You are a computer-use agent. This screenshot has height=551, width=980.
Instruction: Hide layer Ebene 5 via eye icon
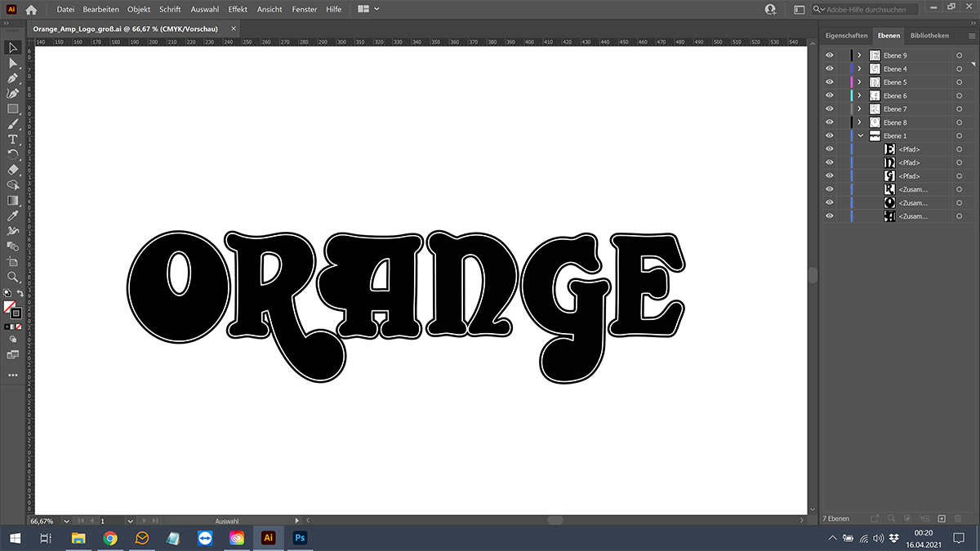[x=830, y=82]
